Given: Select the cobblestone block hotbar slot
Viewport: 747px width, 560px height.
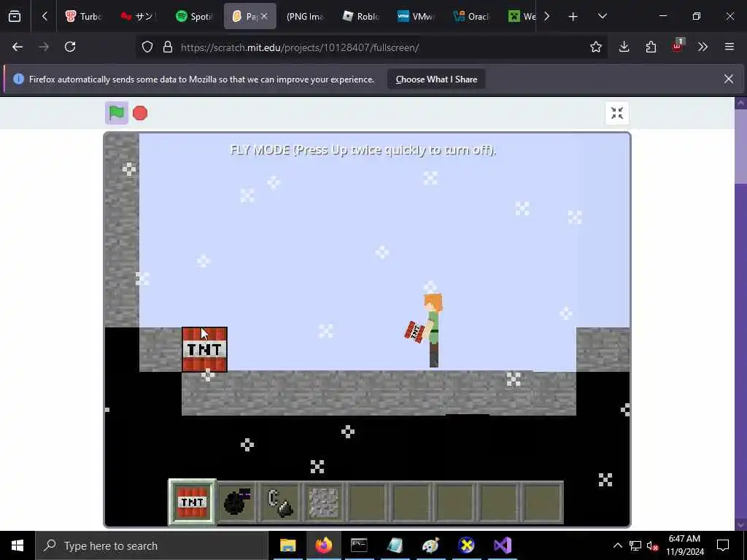Looking at the screenshot, I should click(324, 502).
